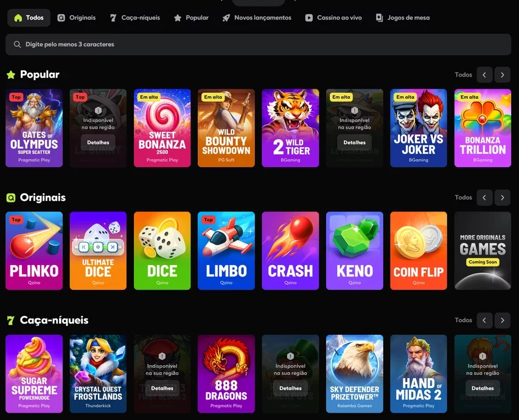Click the green star icon beside Popular heading
The height and width of the screenshot is (420, 519).
click(x=11, y=75)
